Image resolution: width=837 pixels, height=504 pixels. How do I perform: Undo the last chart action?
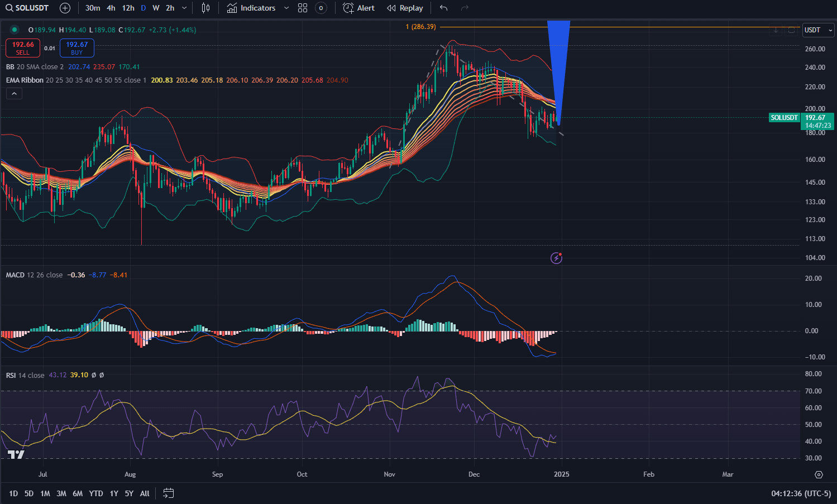coord(443,8)
